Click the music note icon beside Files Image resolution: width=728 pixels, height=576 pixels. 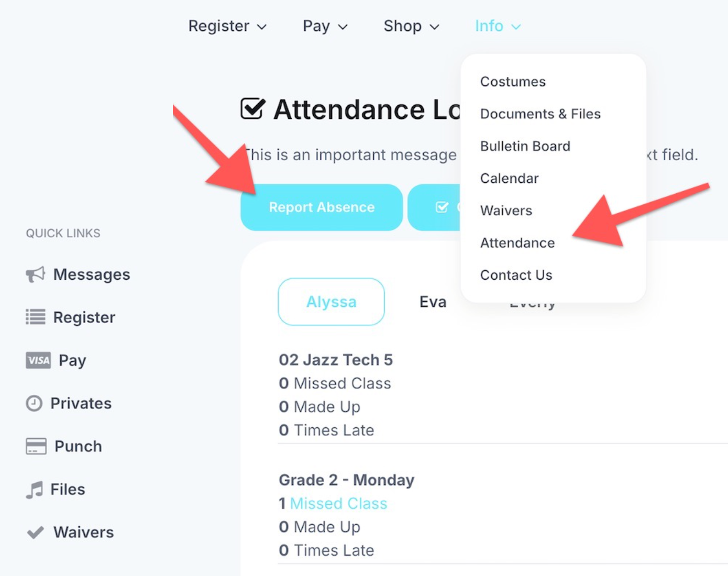pyautogui.click(x=35, y=490)
